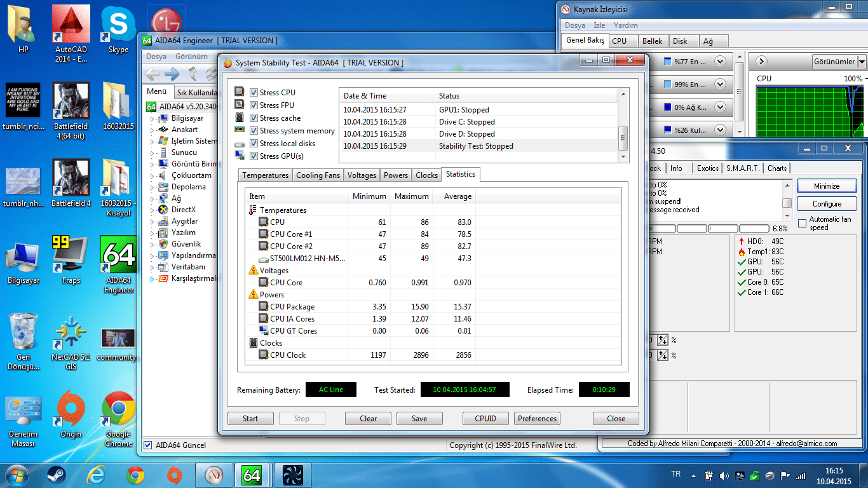The width and height of the screenshot is (868, 488).
Task: Expand the 99% En... section in Resource Monitor
Action: [720, 85]
